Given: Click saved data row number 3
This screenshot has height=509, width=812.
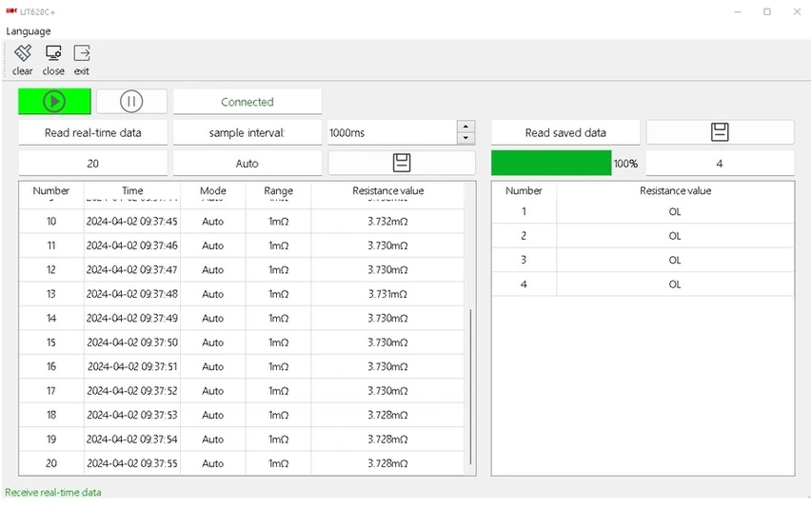Looking at the screenshot, I should coord(524,260).
